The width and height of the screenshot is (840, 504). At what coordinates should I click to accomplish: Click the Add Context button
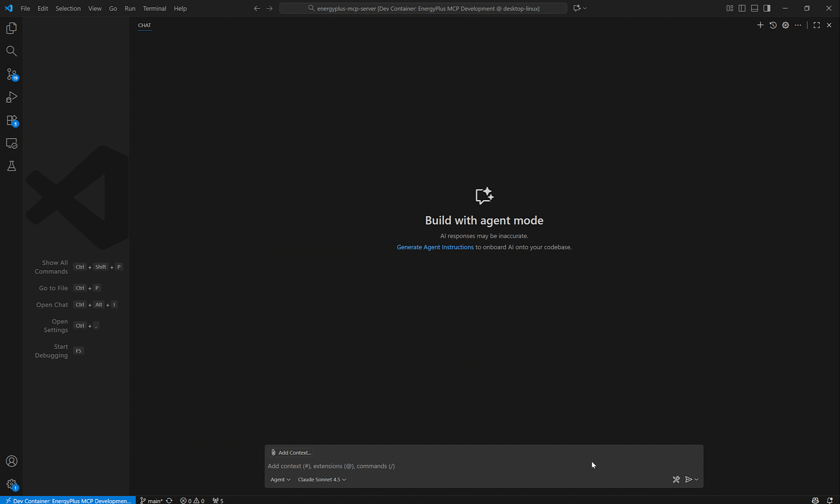tap(291, 452)
